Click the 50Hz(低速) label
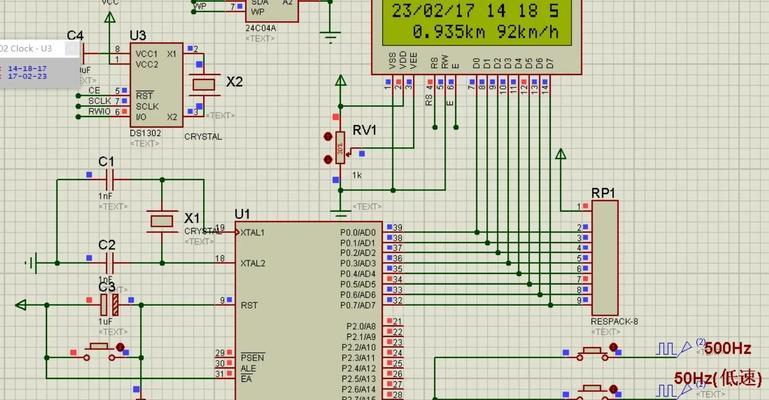This screenshot has width=769, height=400. tap(718, 378)
